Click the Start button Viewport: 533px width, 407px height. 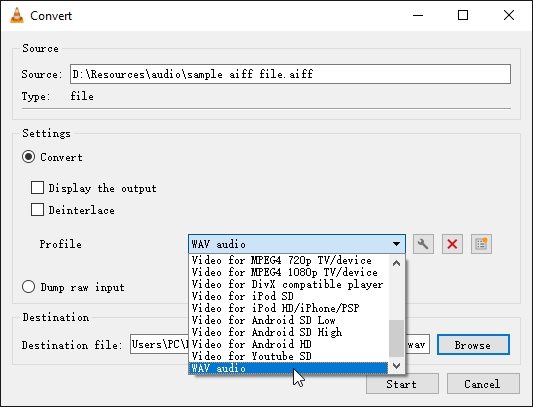[x=402, y=384]
